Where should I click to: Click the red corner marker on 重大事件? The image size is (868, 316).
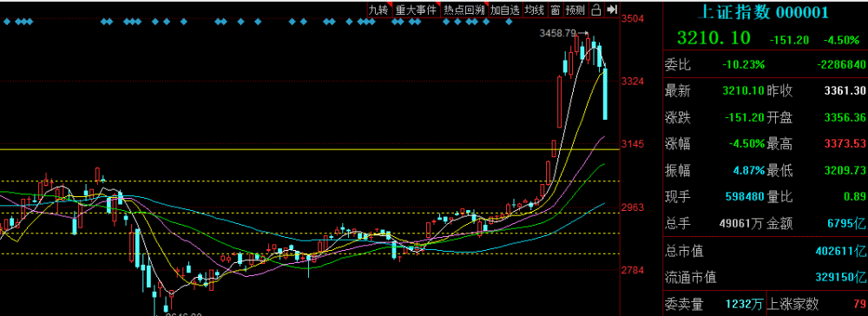[x=437, y=3]
